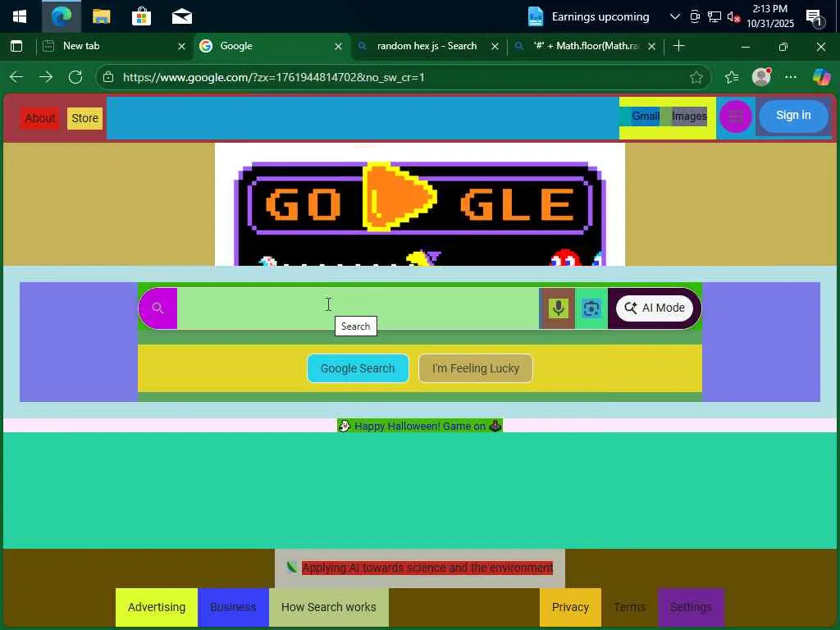Screen dimensions: 840x630
Task: Search by image with camera icon
Action: 591,308
